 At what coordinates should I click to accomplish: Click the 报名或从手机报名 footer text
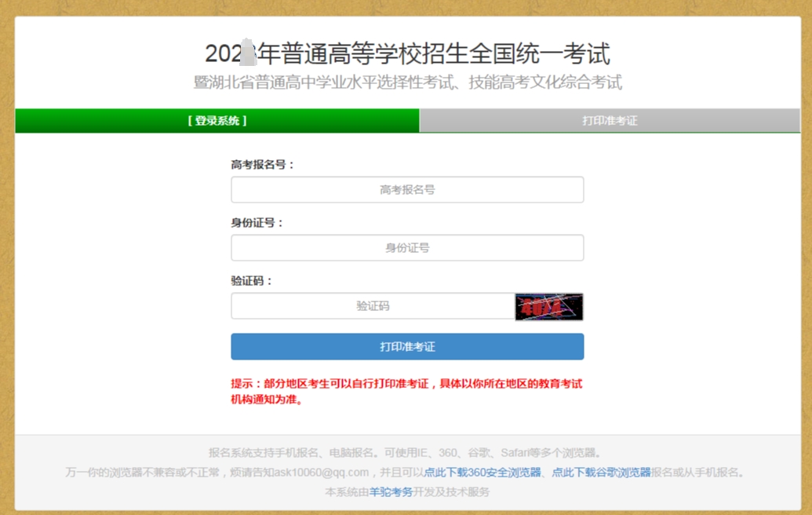pos(697,473)
